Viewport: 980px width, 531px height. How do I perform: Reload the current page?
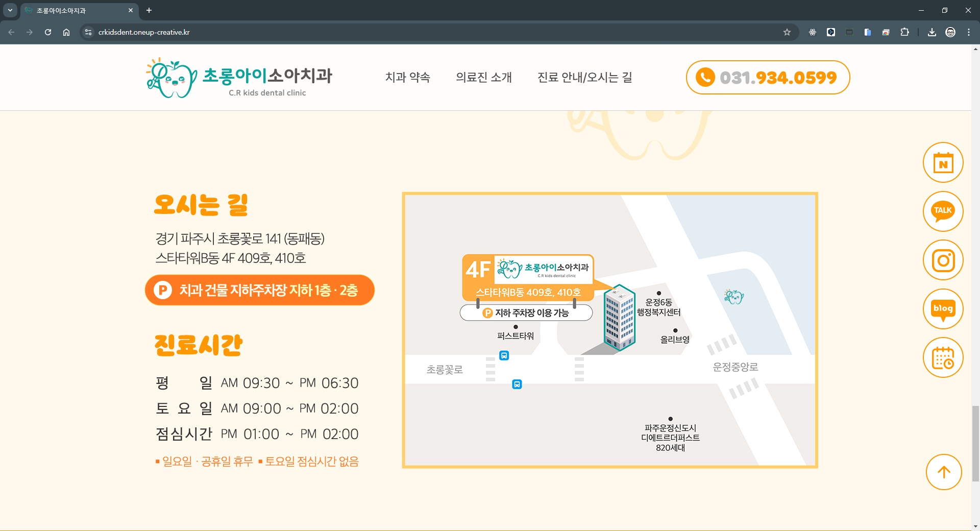pyautogui.click(x=48, y=32)
